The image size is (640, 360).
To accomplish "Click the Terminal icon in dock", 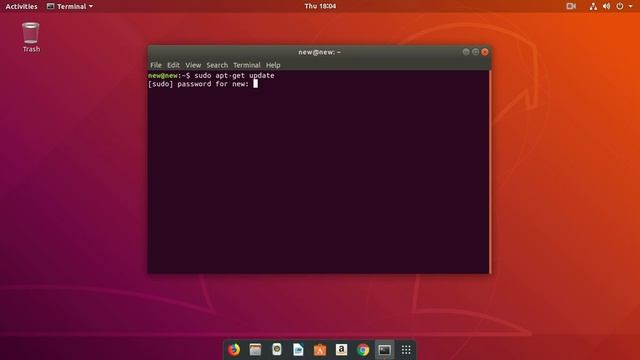I will pyautogui.click(x=384, y=350).
